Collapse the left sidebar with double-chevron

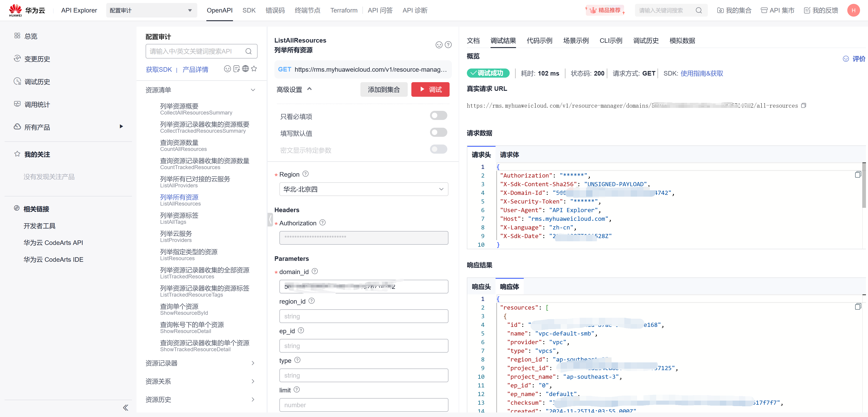click(125, 408)
